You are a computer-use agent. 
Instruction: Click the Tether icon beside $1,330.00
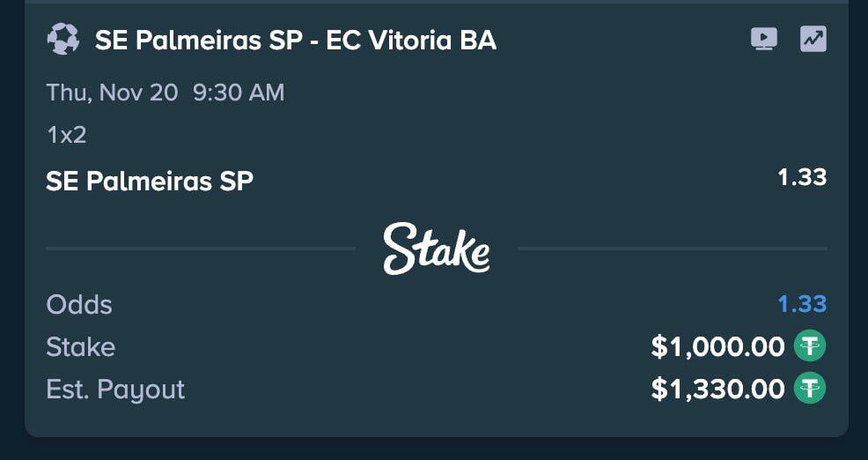[810, 389]
